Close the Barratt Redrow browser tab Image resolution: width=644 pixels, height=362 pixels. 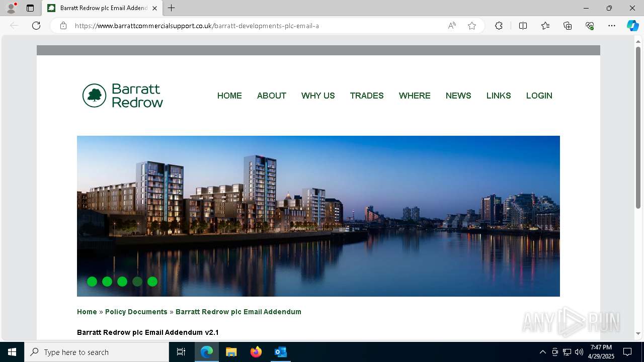pyautogui.click(x=155, y=8)
